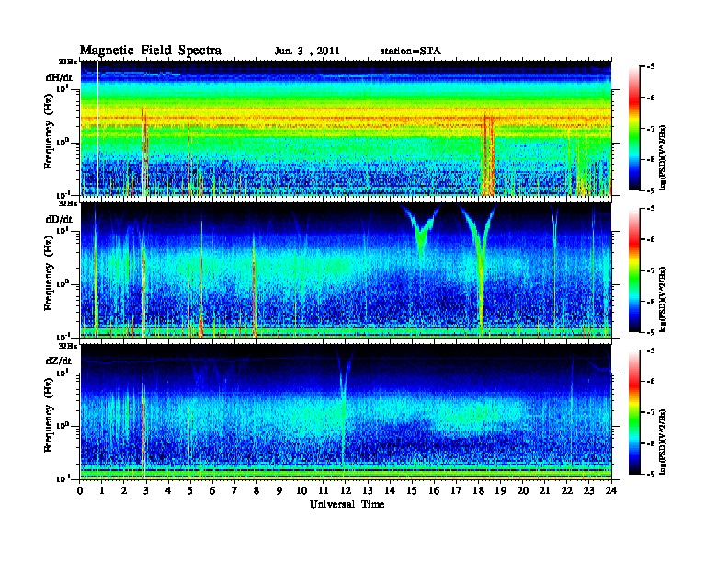Click "Frequency (Hz)" label of dZ/dt panel
This screenshot has height=563, width=728.
(x=49, y=415)
